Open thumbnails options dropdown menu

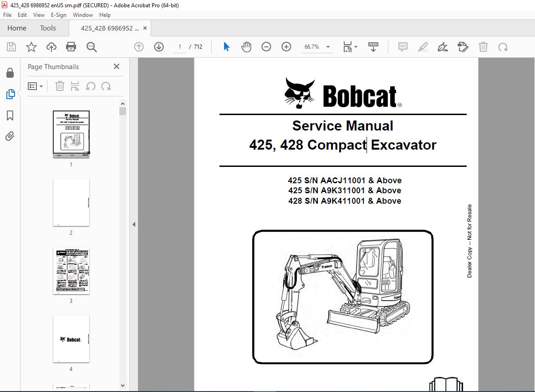pyautogui.click(x=35, y=86)
